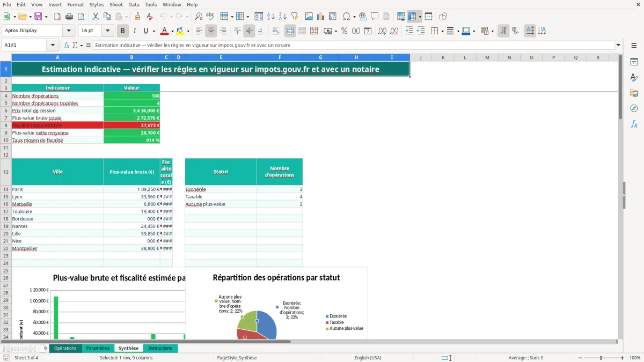The width and height of the screenshot is (644, 362).
Task: Expand the Borders dropdown arrow
Action: pyautogui.click(x=442, y=31)
